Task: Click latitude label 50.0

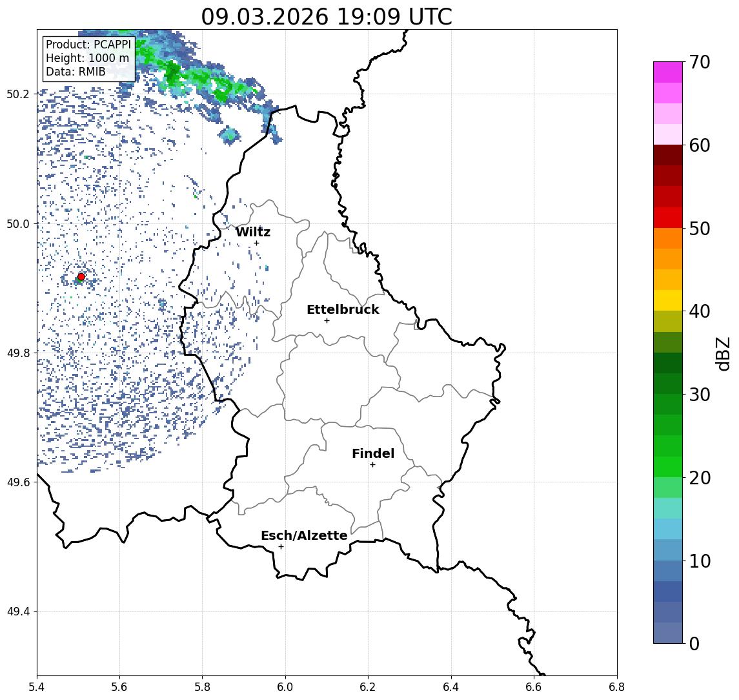Action: (x=17, y=223)
